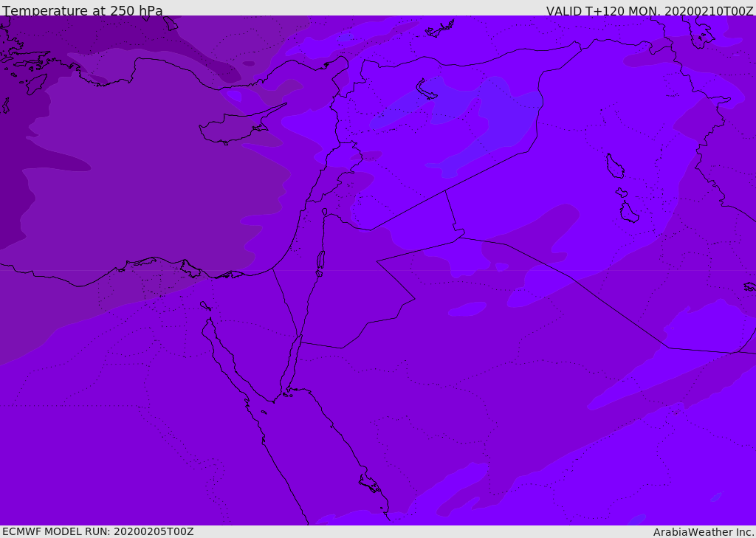Click the 'ECMWF MODEL RUN: 20200205T00Z' footer text
Viewport: 756px width, 538px height.
coord(98,531)
